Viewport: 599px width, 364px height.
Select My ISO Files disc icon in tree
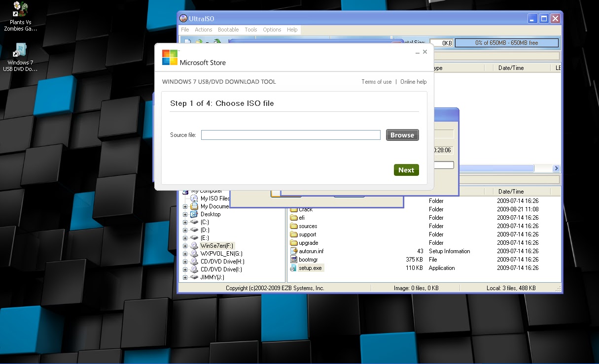tap(194, 199)
